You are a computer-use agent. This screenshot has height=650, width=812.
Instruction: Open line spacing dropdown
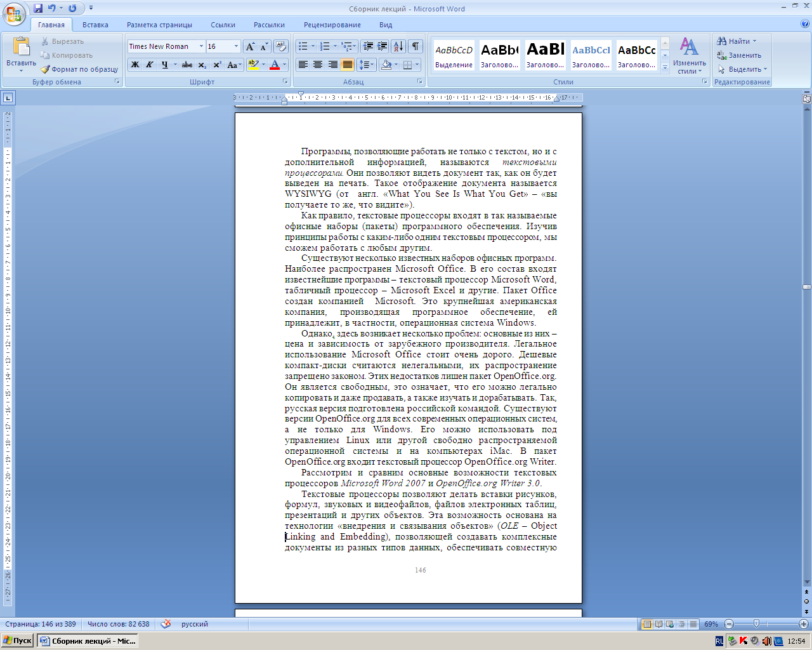click(x=366, y=65)
